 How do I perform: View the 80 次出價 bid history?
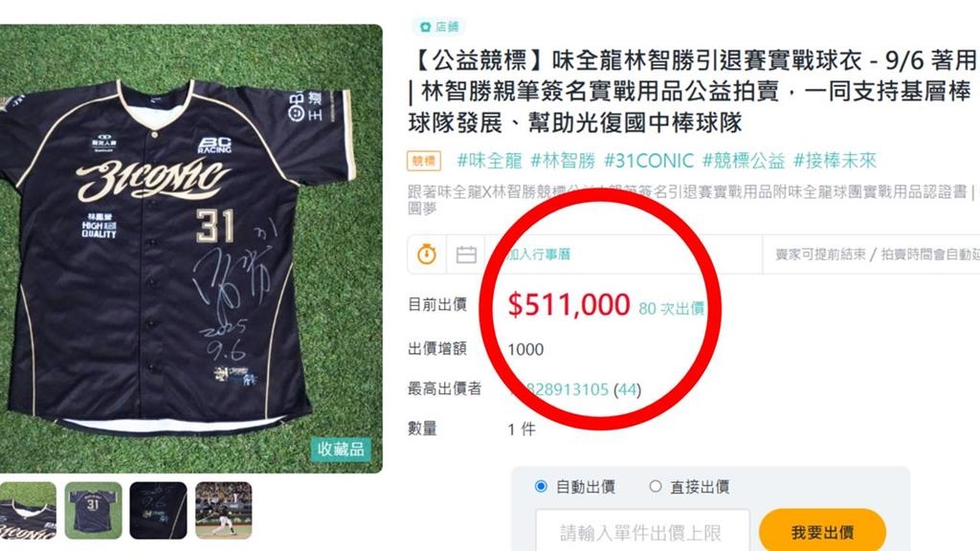[x=672, y=309]
